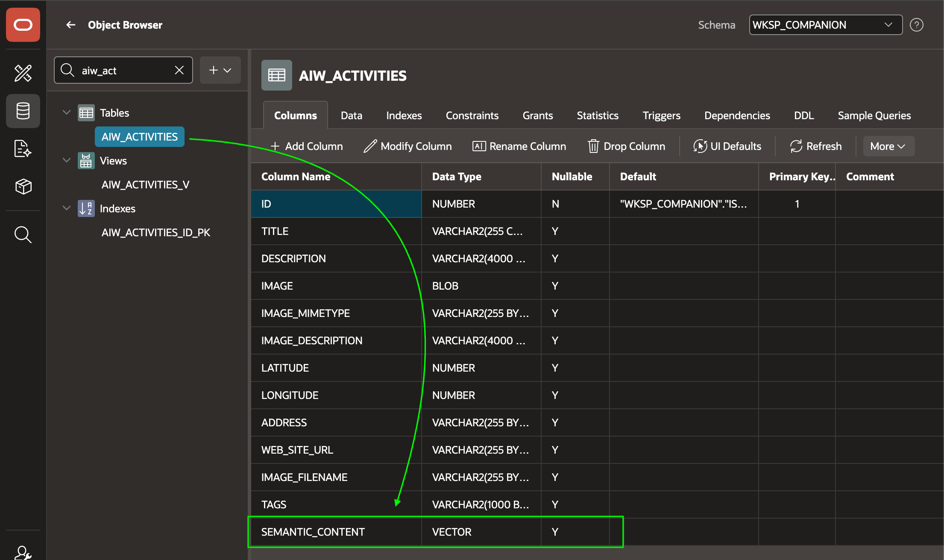Switch to the DDL tab
This screenshot has height=560, width=944.
pos(804,115)
